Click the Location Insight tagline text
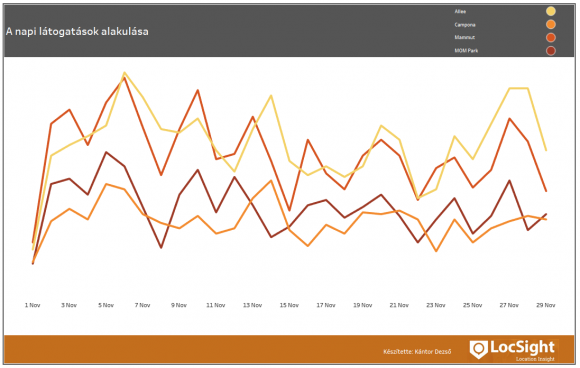 pos(535,359)
